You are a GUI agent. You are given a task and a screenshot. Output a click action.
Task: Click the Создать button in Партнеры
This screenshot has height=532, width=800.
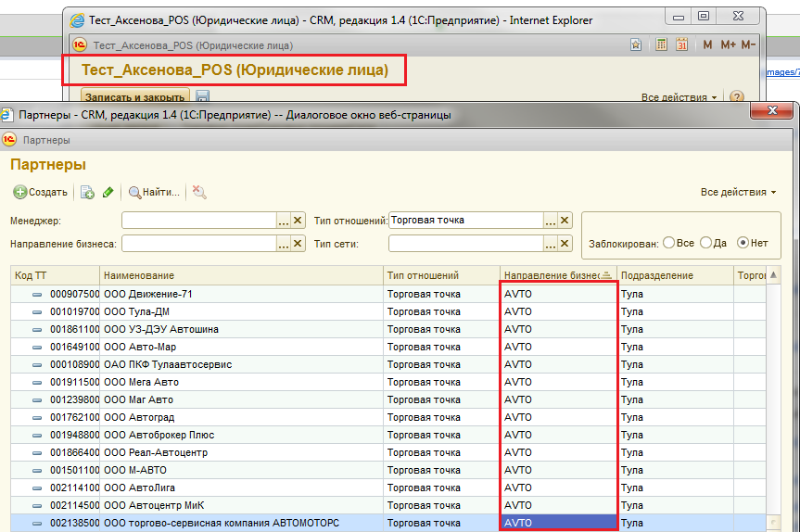coord(40,192)
